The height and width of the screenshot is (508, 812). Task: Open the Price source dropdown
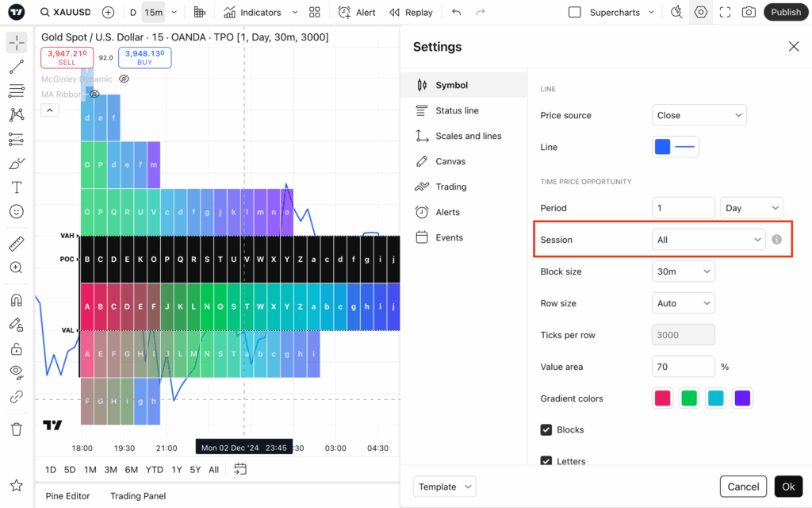(x=699, y=115)
